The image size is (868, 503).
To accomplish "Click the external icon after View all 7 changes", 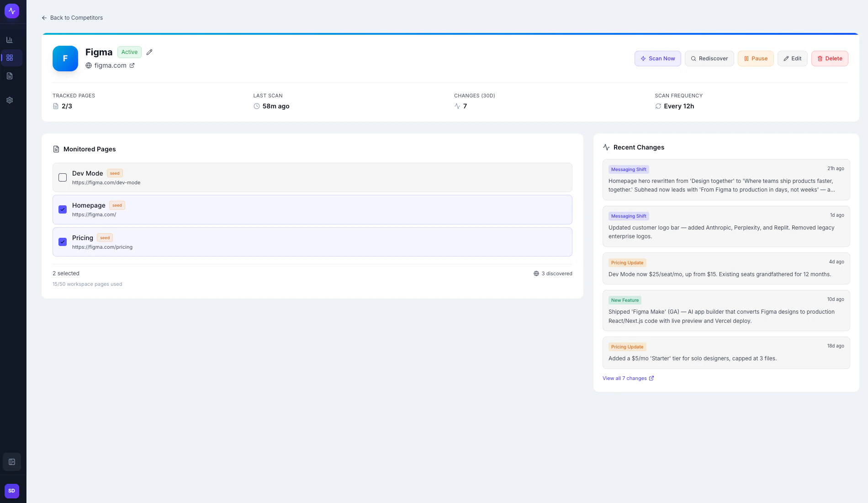I will [x=651, y=378].
